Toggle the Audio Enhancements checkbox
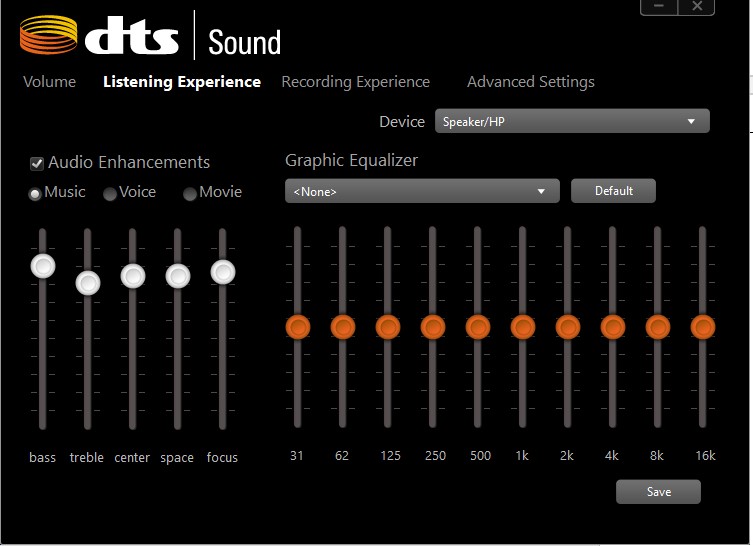 [37, 163]
